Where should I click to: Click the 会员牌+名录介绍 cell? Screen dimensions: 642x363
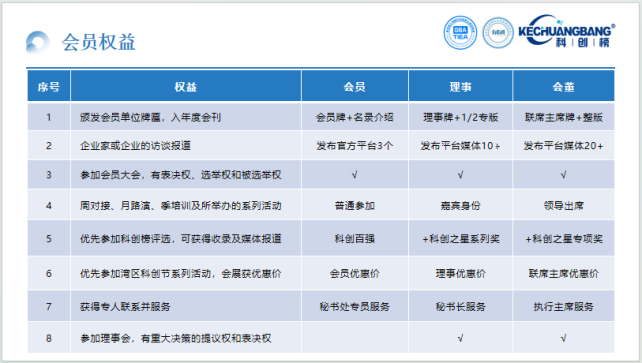pyautogui.click(x=355, y=117)
